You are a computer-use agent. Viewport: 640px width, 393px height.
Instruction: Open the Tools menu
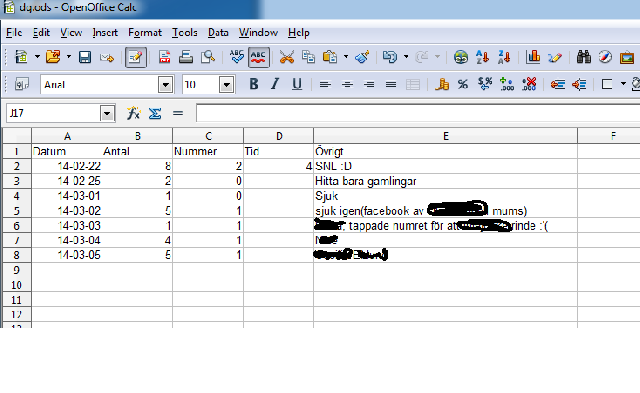(184, 33)
